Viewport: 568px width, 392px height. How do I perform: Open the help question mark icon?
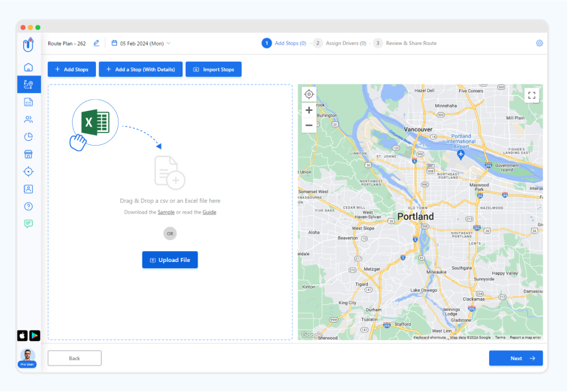[28, 206]
